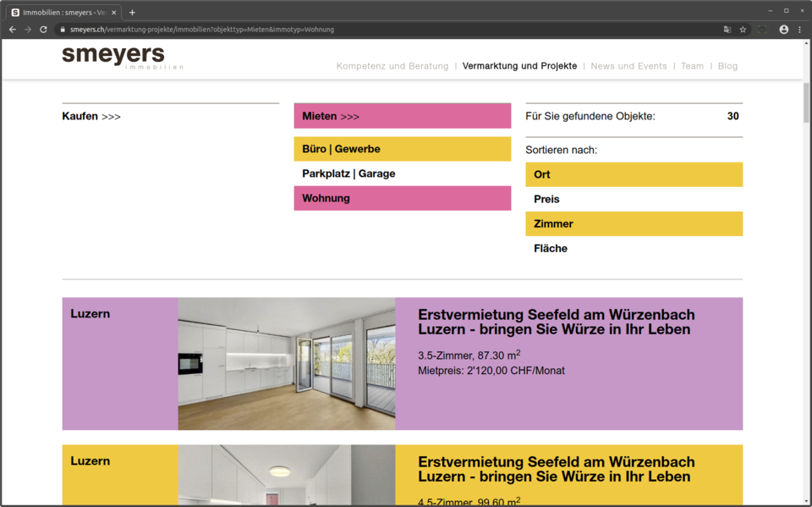This screenshot has height=507, width=812.
Task: Click the found objects count 30
Action: 732,116
